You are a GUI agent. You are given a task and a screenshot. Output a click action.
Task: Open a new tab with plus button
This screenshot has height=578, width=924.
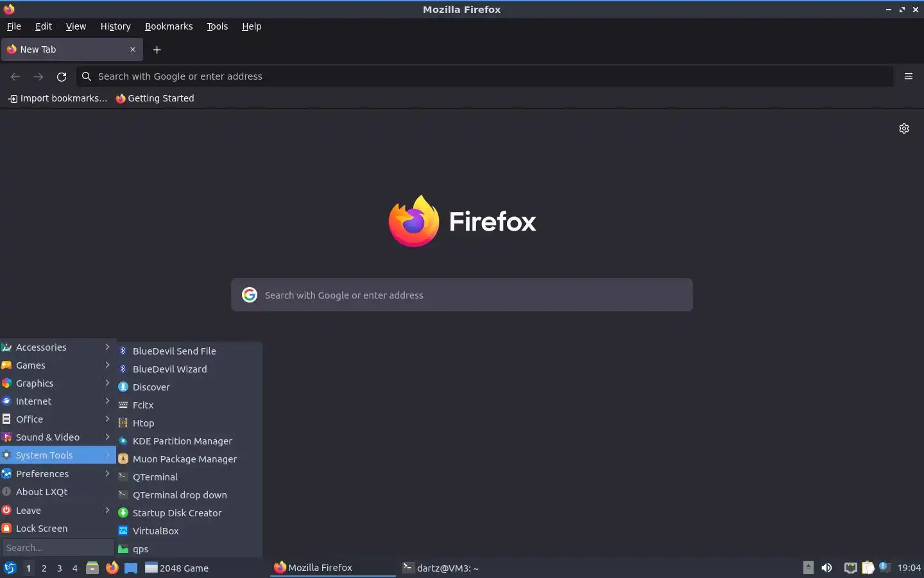pyautogui.click(x=157, y=49)
